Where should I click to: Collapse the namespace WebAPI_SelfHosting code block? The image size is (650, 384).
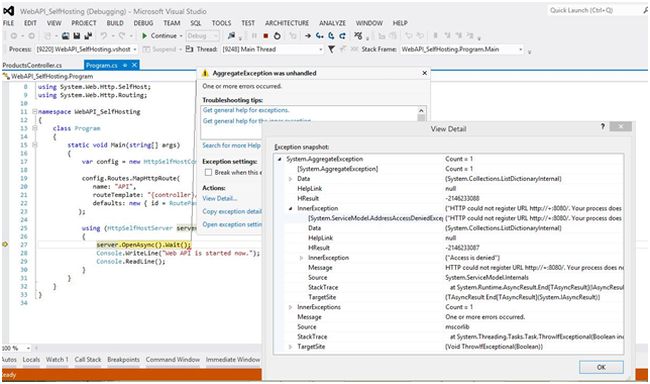[x=35, y=112]
